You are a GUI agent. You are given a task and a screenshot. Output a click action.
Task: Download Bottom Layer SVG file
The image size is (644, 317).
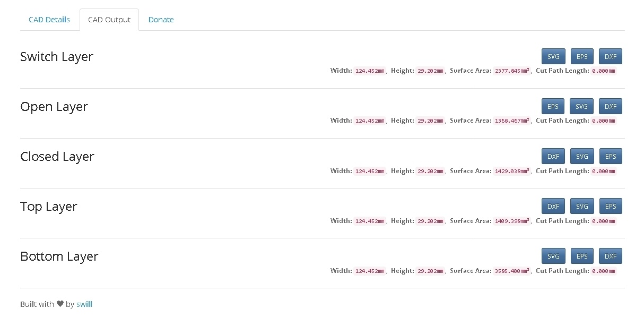tap(553, 256)
